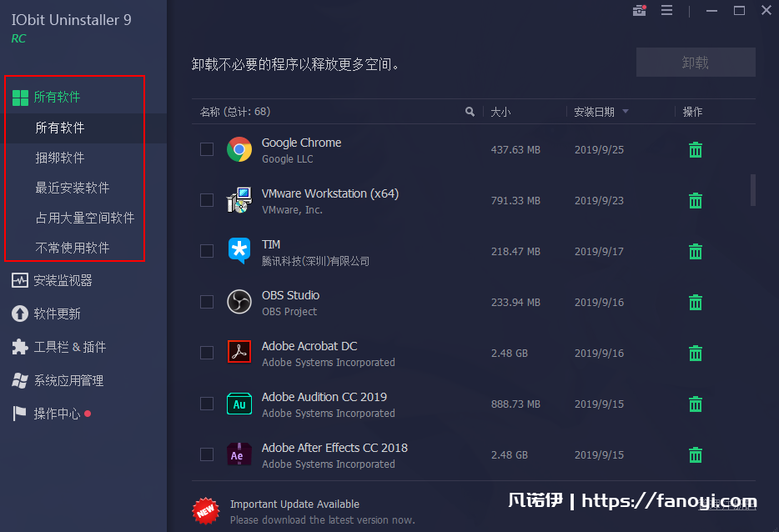Click the Adobe Acrobat DC app icon
779x532 pixels.
click(x=239, y=352)
